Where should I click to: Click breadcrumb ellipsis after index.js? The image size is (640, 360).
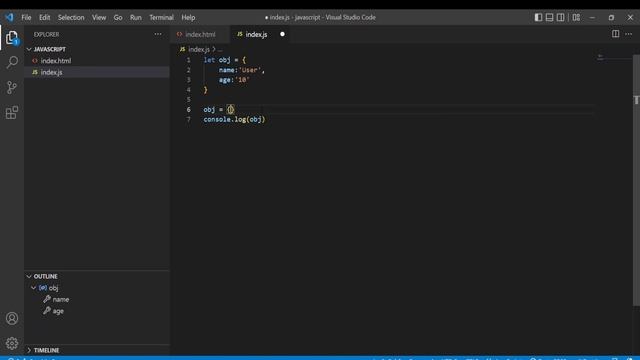tap(220, 49)
